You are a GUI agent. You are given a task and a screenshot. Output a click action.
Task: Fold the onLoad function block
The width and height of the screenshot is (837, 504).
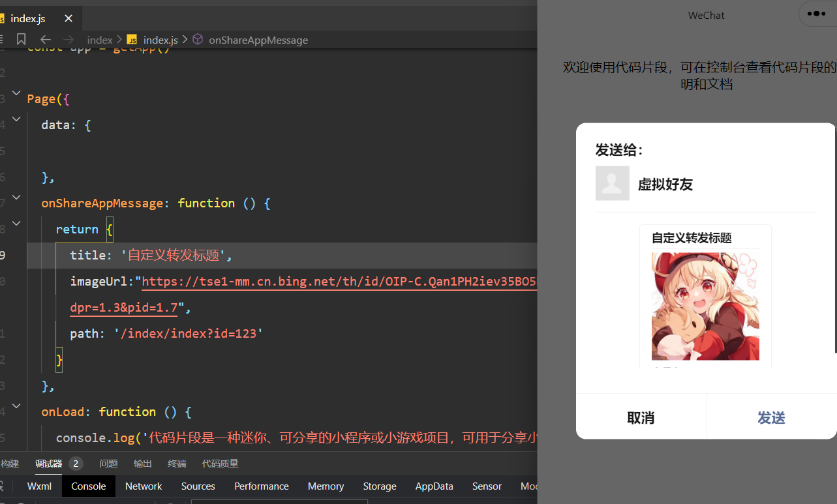(x=16, y=406)
